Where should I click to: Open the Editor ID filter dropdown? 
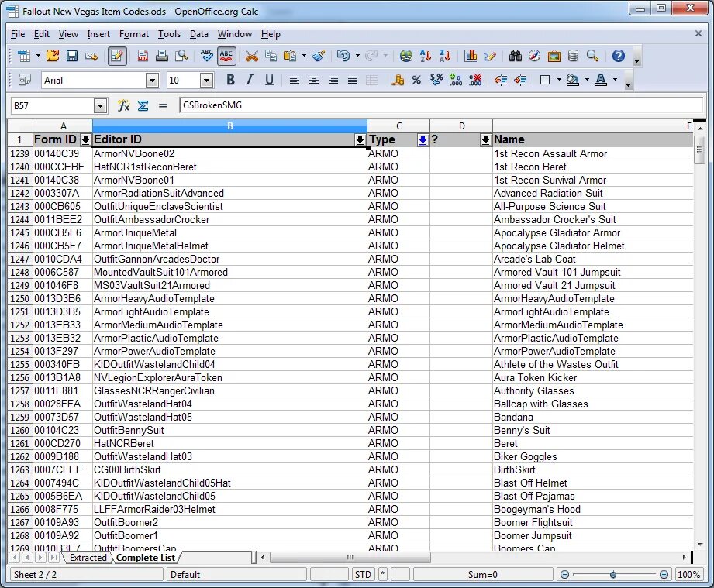[360, 139]
